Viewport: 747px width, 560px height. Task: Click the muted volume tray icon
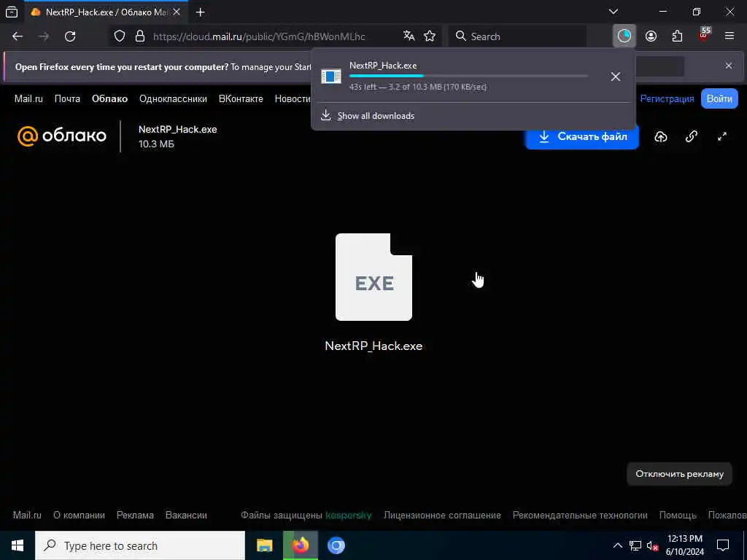click(x=652, y=545)
